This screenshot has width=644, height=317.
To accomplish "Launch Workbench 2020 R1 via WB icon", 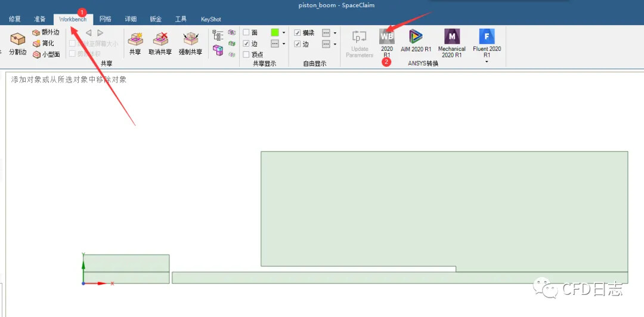I will [x=386, y=37].
